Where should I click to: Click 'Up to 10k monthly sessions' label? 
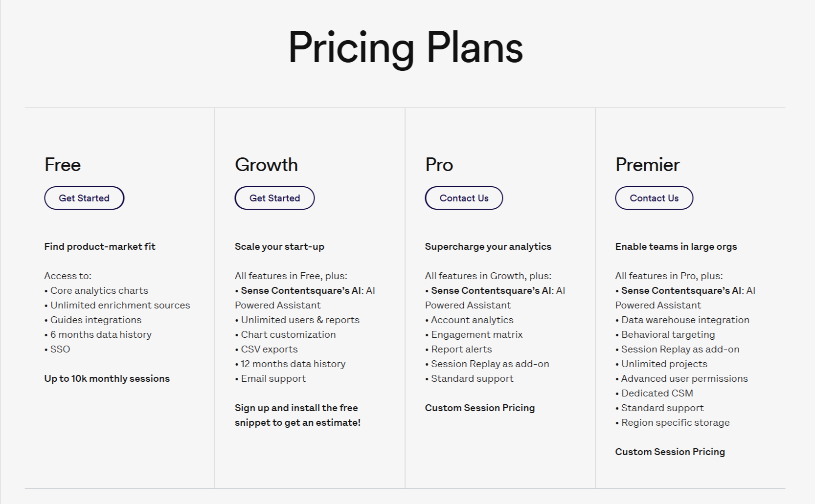click(x=107, y=378)
